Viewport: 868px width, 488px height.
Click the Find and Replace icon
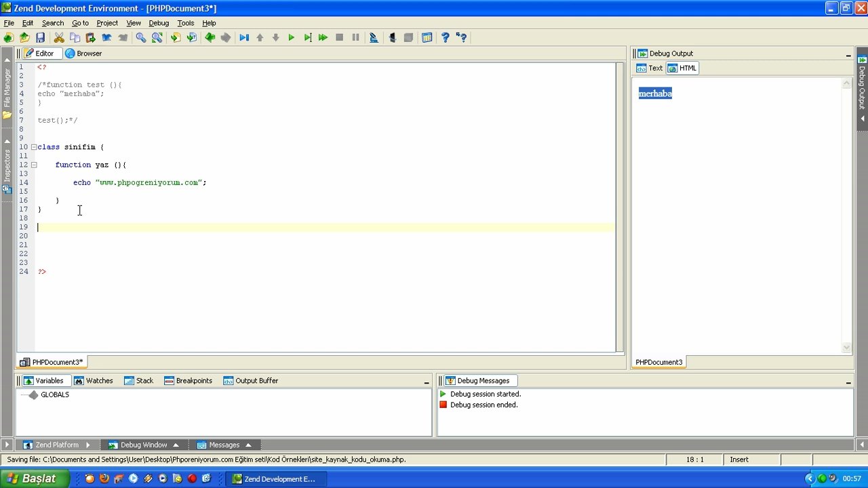[x=157, y=38]
